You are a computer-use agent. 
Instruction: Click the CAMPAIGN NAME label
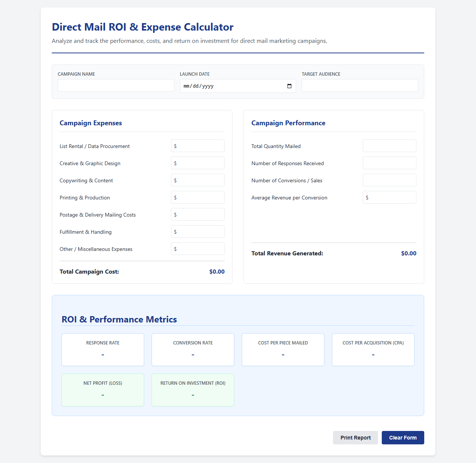(x=76, y=74)
